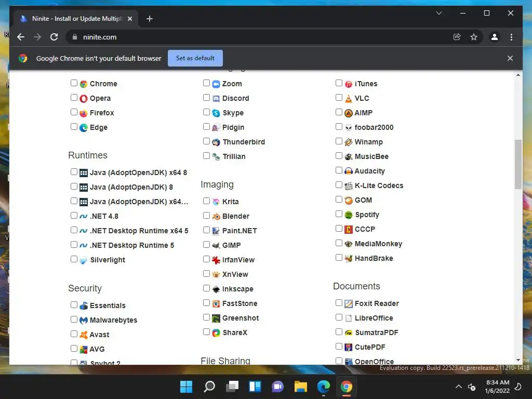Check the .NET 4.8 checkbox

74,215
